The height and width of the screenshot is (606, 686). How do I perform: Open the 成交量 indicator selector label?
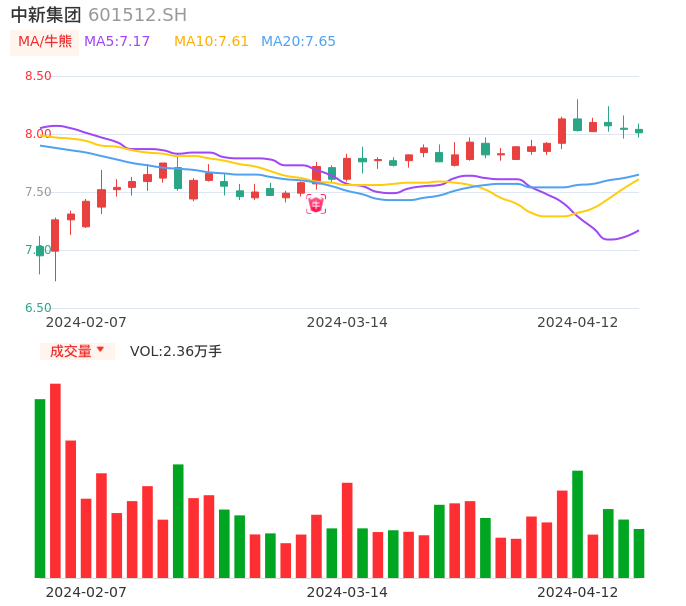click(x=70, y=351)
